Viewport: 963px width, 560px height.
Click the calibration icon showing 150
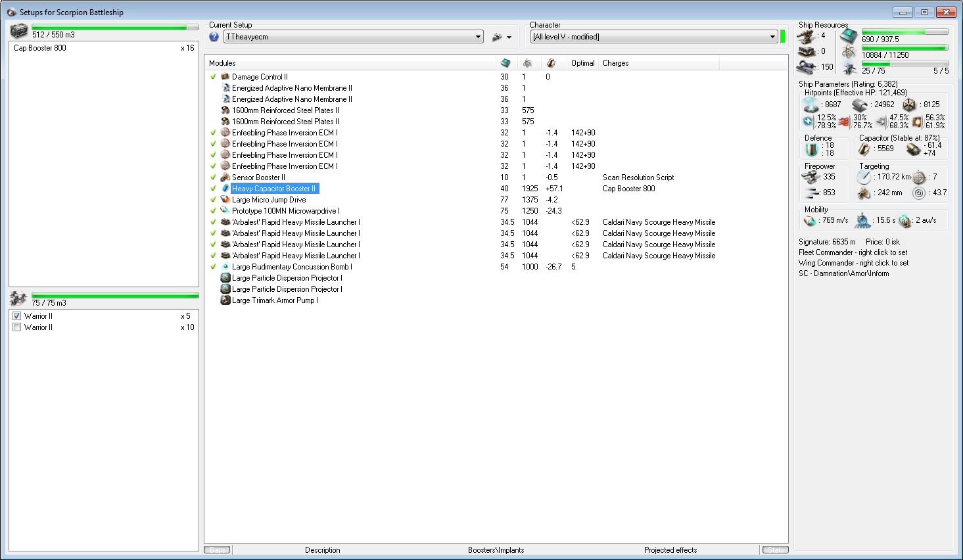[807, 67]
